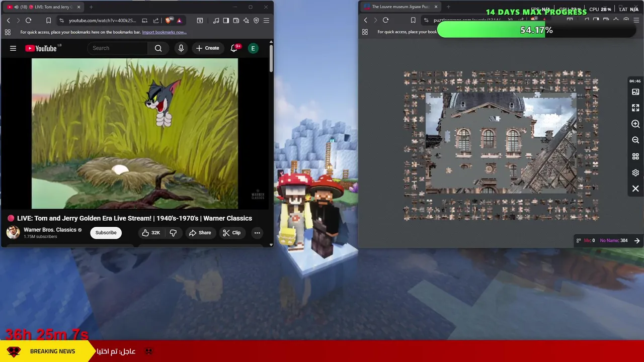
Task: Click the YouTube search magnifier button
Action: [158, 48]
